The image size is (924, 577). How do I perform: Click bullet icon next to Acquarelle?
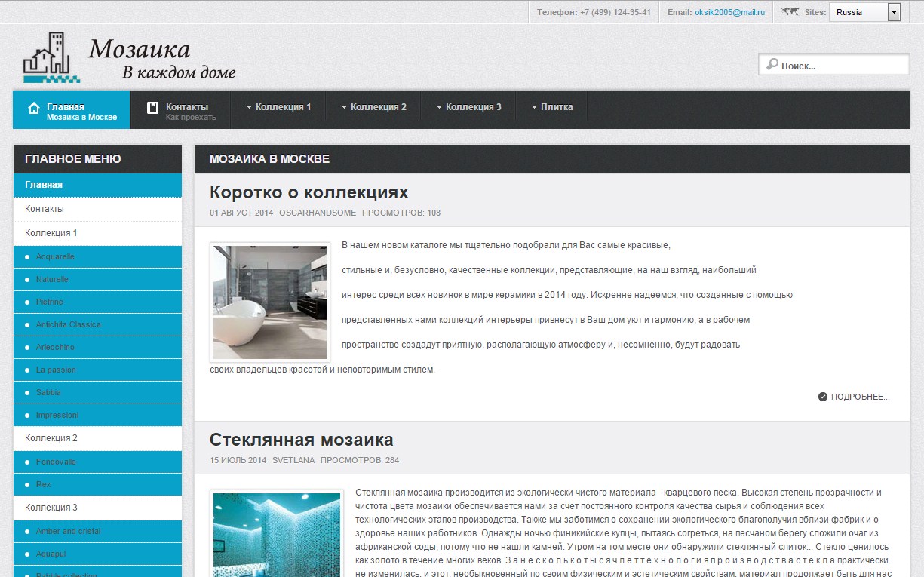pos(28,257)
